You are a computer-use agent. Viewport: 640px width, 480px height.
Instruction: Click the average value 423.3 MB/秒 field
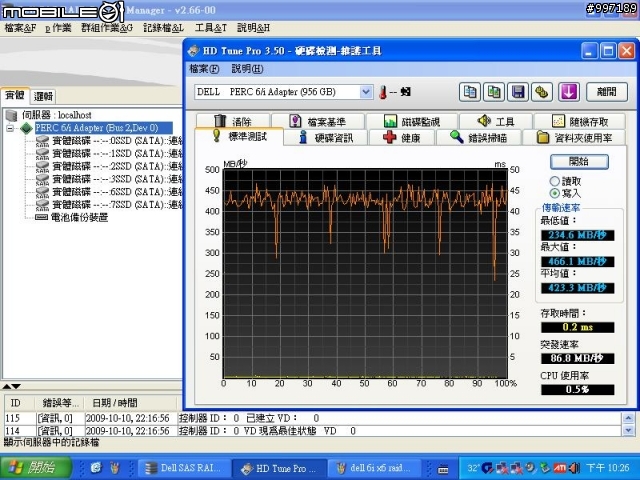click(578, 288)
